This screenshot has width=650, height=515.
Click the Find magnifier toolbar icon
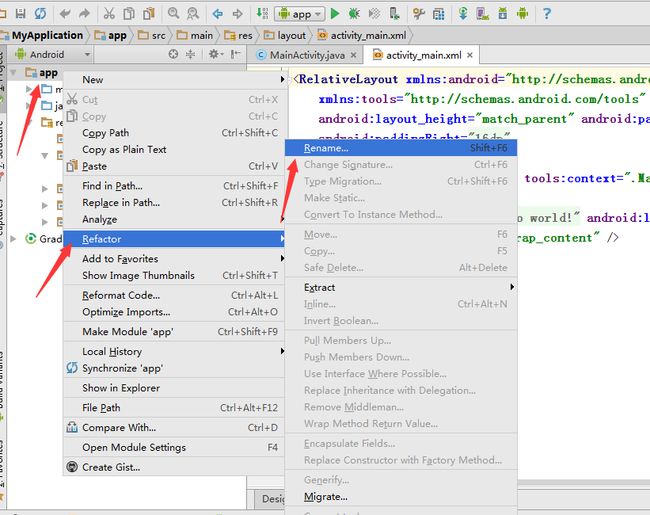173,13
